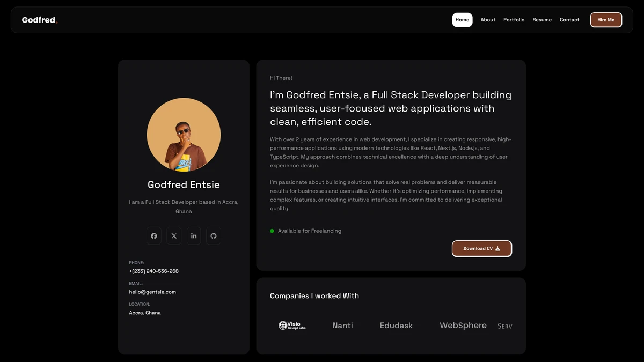Open the Facebook social icon
The image size is (644, 362).
[154, 236]
